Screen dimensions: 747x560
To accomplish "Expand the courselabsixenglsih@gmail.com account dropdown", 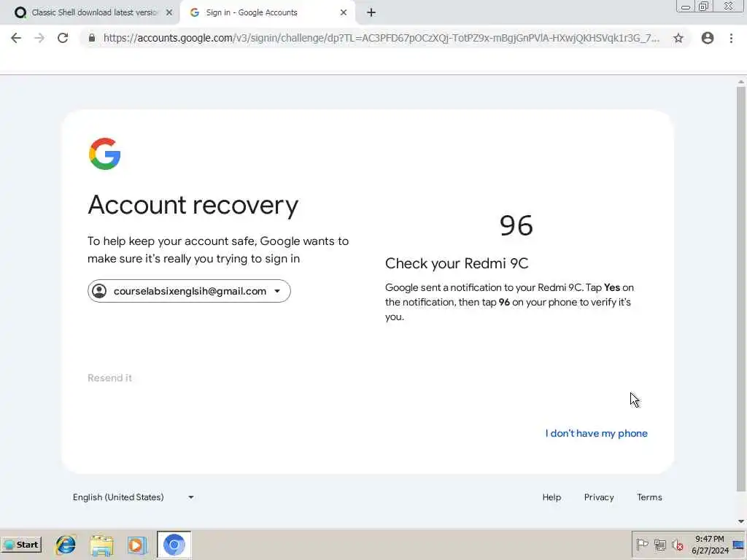I will (x=189, y=291).
